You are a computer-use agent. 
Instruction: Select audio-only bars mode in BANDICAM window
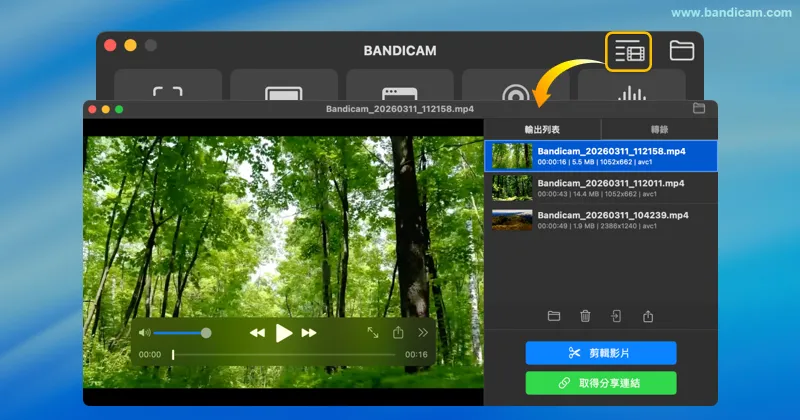pos(632,85)
